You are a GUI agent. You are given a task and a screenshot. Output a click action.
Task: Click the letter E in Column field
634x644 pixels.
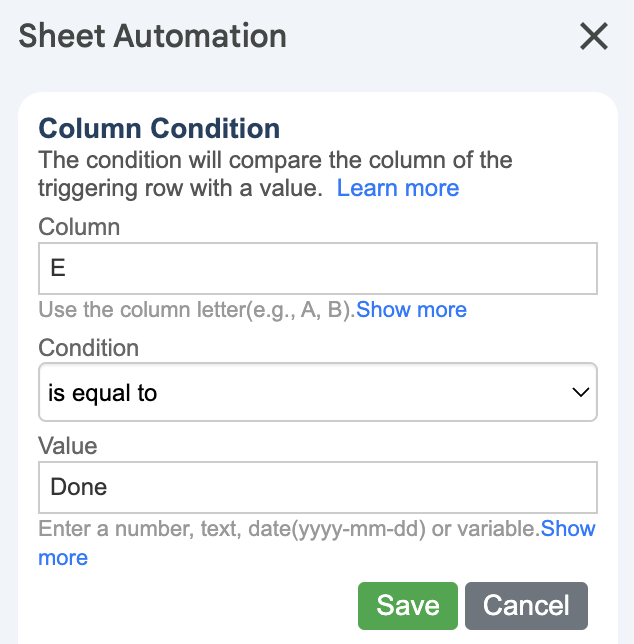click(57, 269)
